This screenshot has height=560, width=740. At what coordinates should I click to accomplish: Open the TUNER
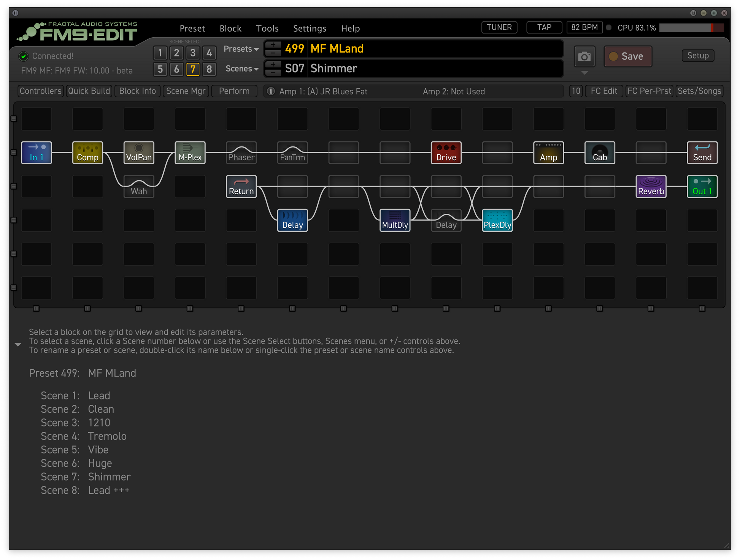(499, 27)
